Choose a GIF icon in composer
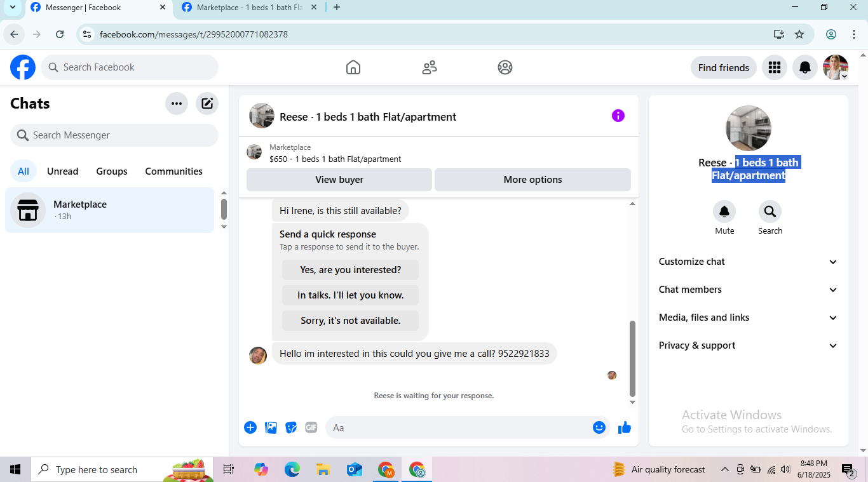 click(x=311, y=427)
